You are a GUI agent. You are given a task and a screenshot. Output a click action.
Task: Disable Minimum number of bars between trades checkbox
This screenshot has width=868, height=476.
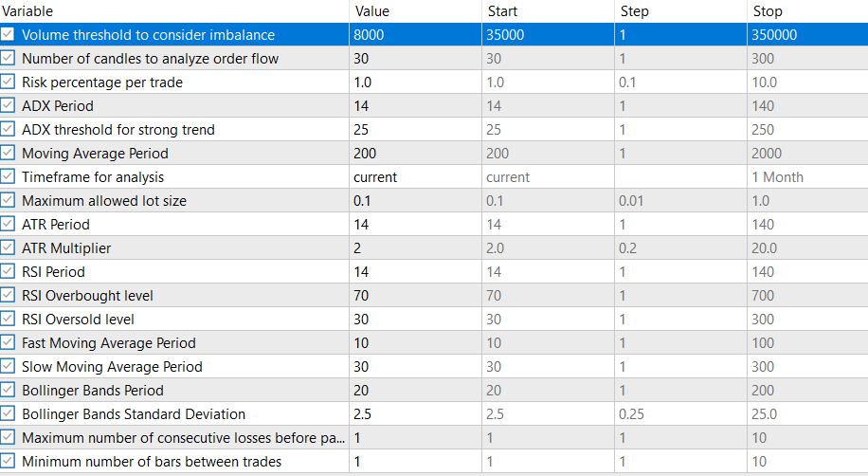pos(8,461)
